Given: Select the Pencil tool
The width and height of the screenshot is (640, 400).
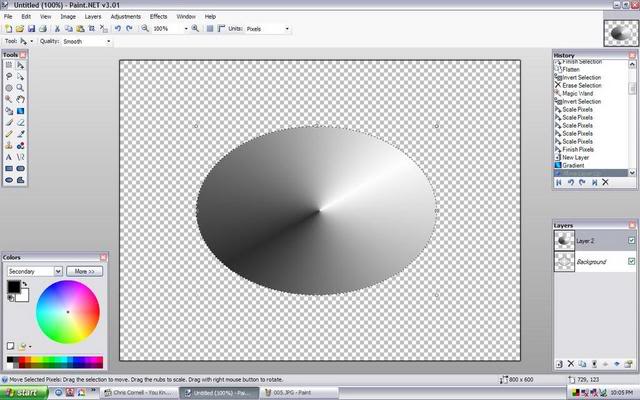Looking at the screenshot, I should [9, 134].
